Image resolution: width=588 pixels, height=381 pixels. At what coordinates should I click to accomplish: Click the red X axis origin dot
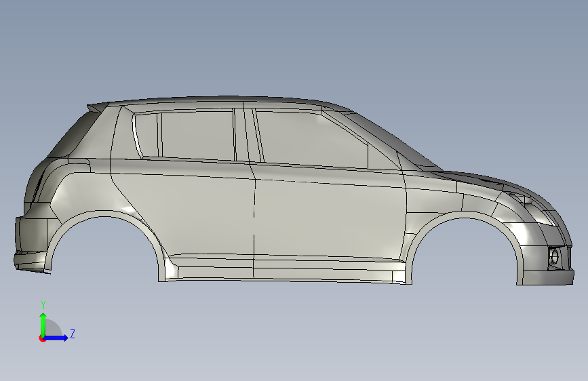[42, 338]
